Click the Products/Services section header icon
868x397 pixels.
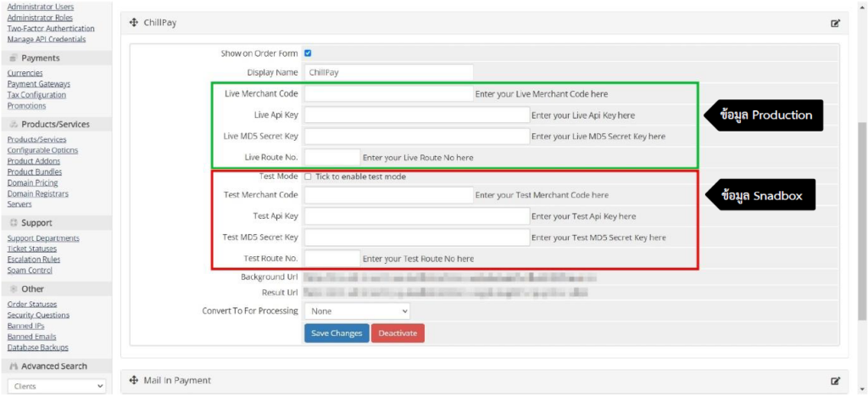[x=14, y=124]
